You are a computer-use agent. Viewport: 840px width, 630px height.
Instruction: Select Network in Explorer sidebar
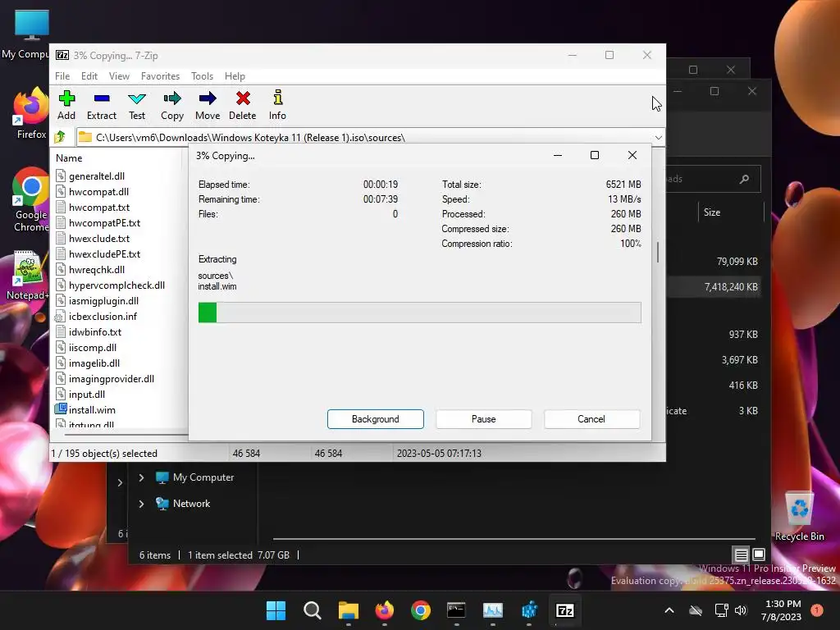tap(191, 504)
